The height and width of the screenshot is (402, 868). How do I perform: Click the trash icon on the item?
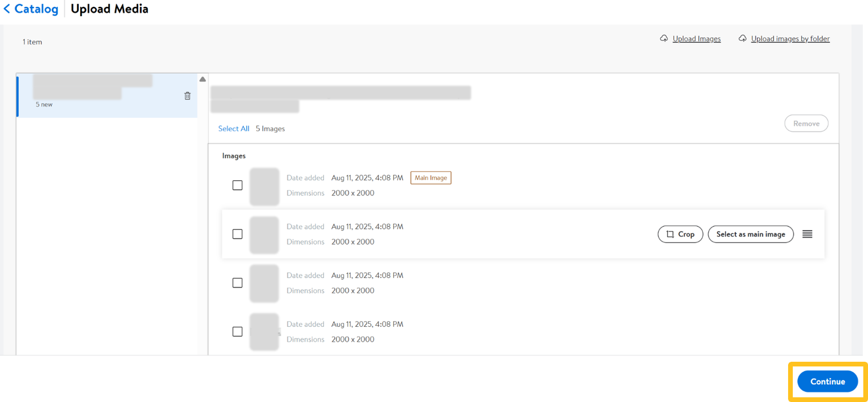tap(187, 96)
